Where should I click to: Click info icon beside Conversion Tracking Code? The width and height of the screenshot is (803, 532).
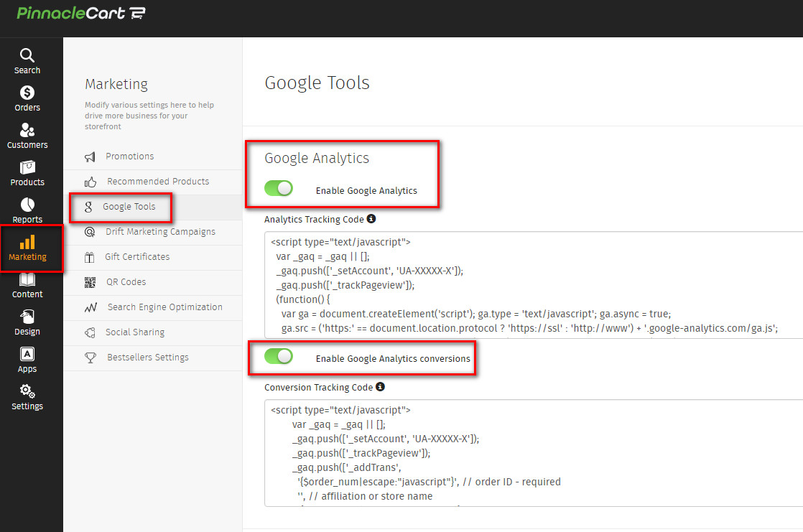380,386
